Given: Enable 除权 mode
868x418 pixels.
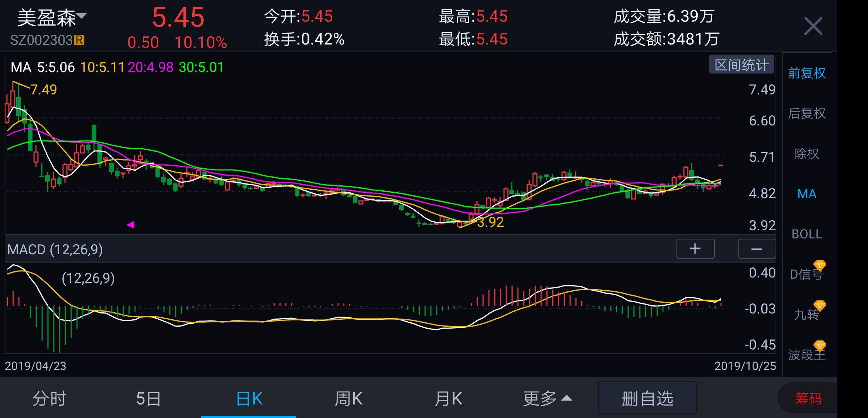Looking at the screenshot, I should (806, 154).
